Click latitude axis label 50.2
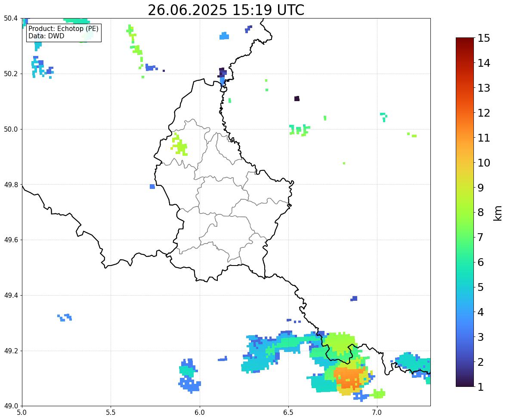The width and height of the screenshot is (507, 420). tap(10, 74)
